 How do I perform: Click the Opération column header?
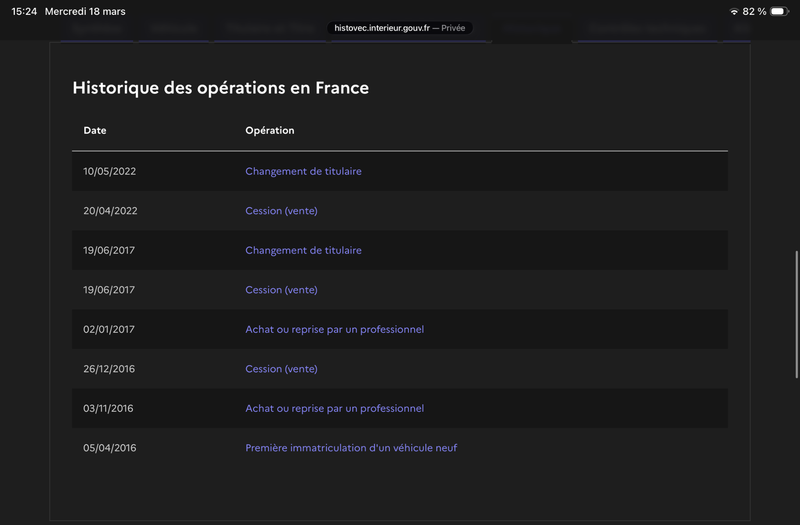click(x=269, y=131)
